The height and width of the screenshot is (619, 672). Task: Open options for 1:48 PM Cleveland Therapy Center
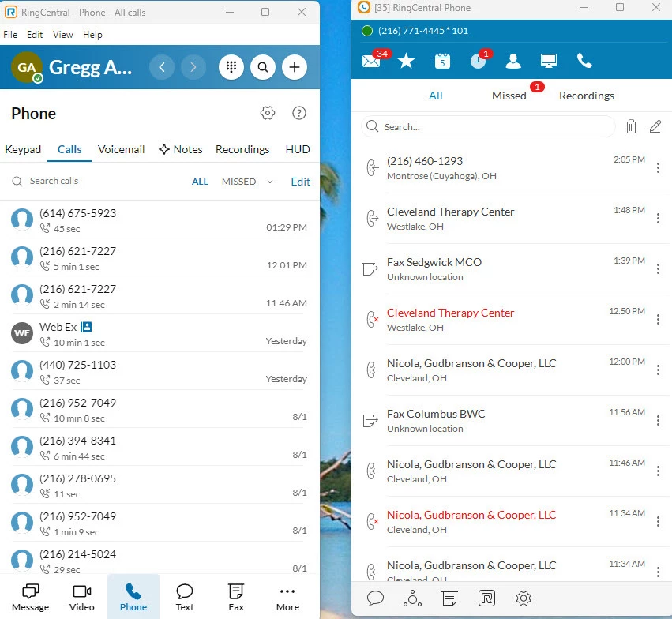click(658, 219)
